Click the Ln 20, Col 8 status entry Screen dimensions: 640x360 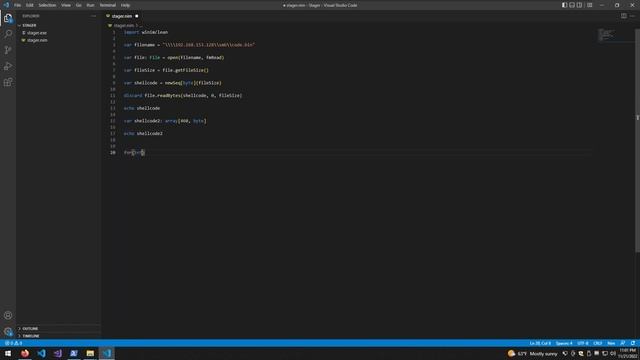(x=540, y=343)
